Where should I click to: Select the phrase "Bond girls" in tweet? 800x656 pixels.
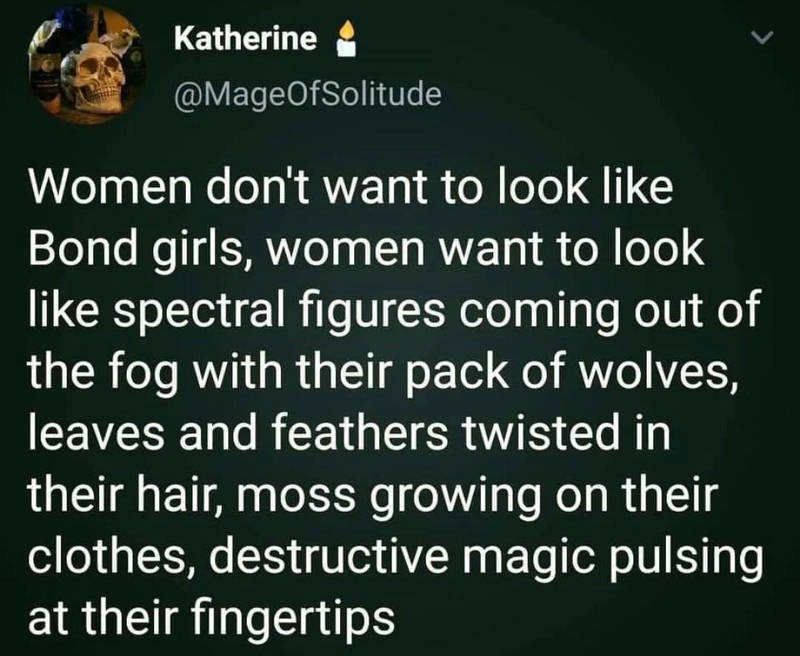(x=132, y=250)
